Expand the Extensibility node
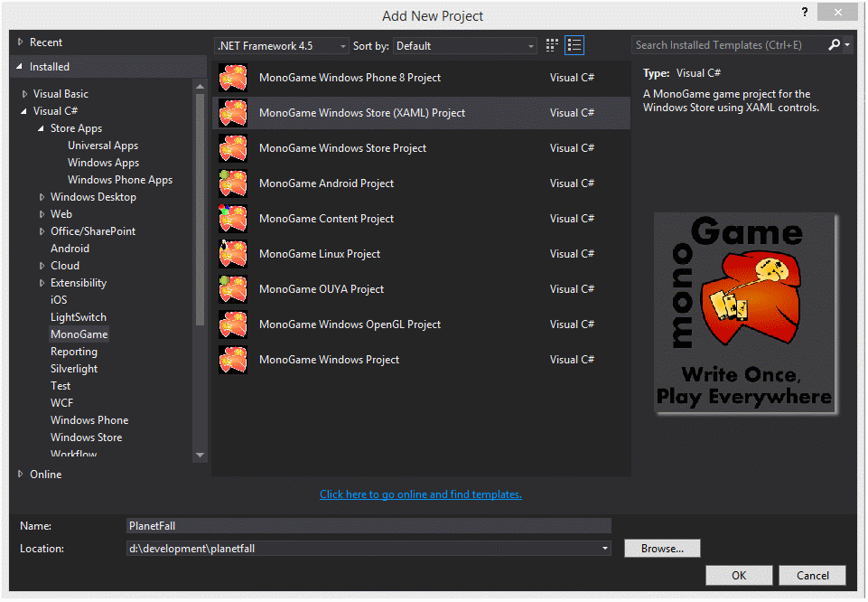This screenshot has height=602, width=868. (x=42, y=283)
